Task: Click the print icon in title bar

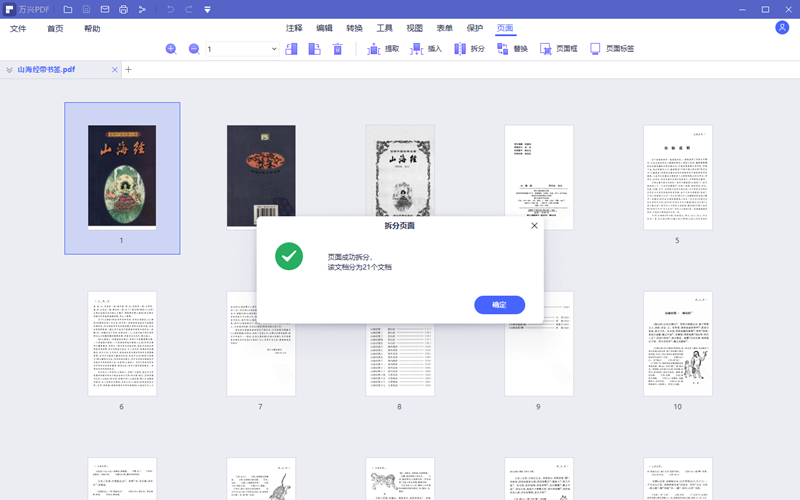Action: [x=123, y=9]
